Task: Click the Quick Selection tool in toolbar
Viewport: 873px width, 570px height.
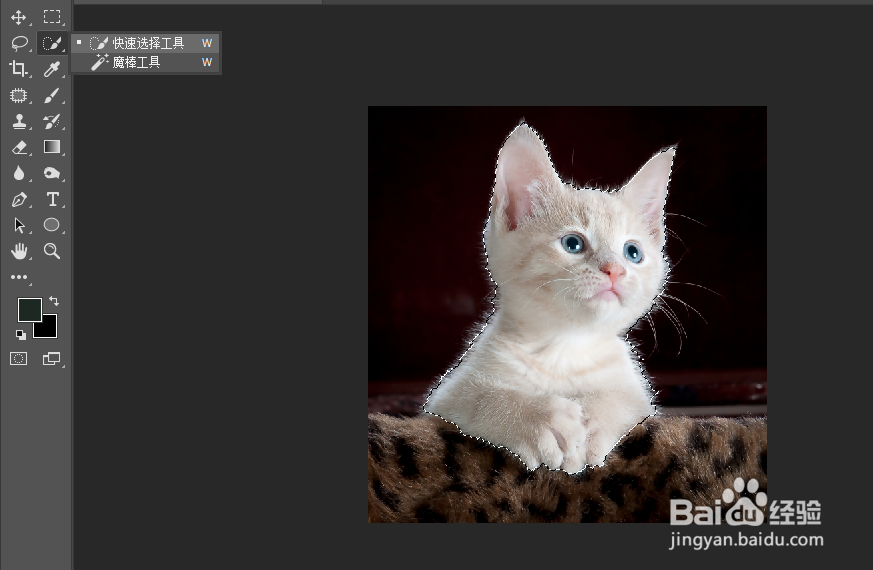Action: [52, 43]
